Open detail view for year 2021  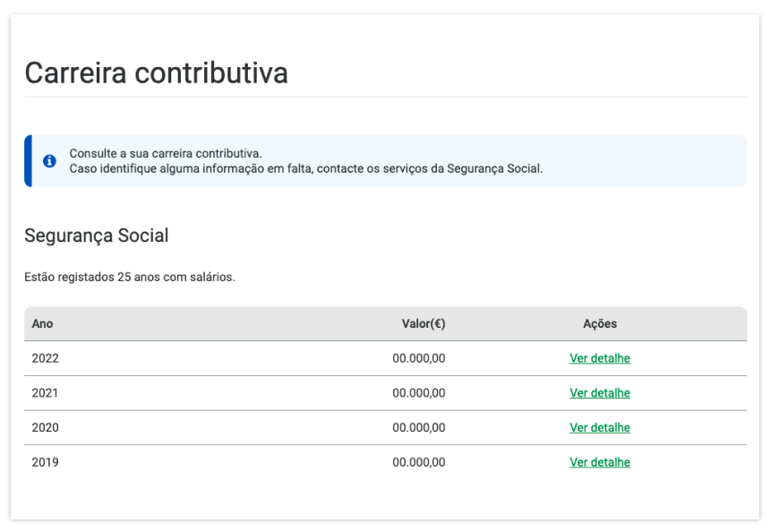pyautogui.click(x=599, y=392)
